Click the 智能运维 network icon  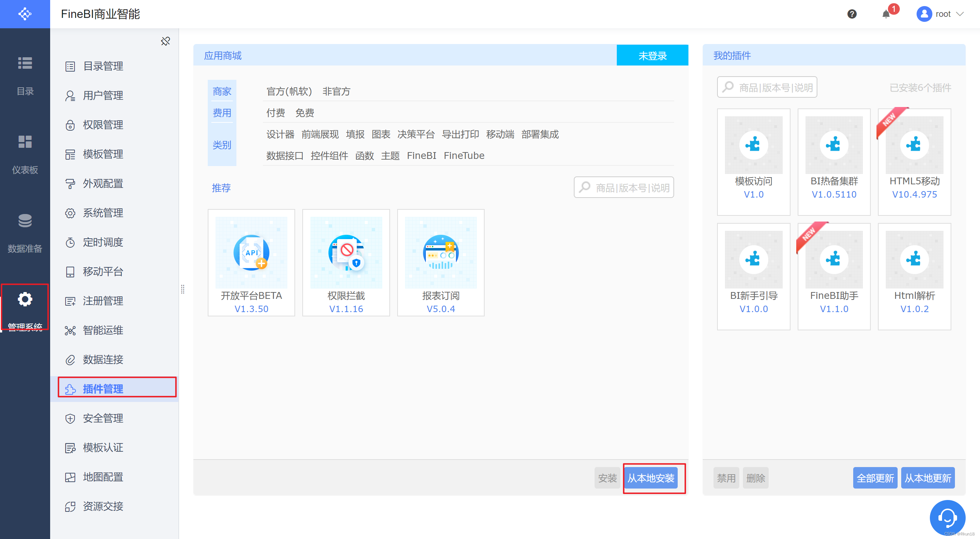(70, 330)
